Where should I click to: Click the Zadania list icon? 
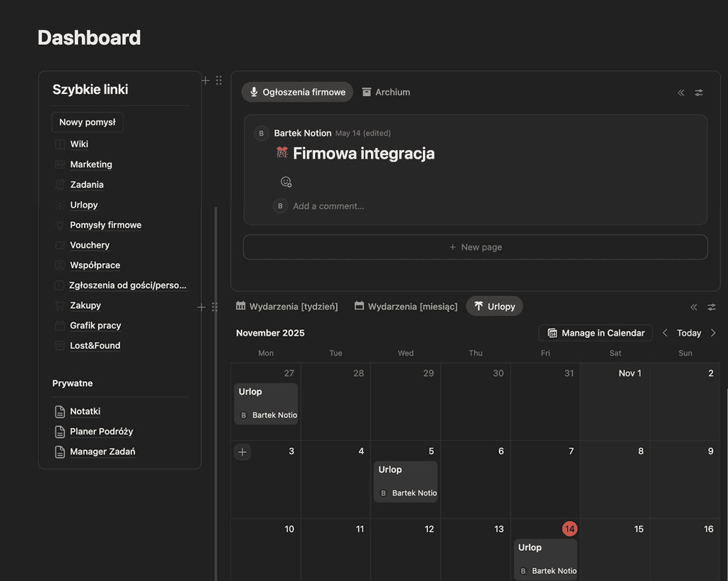pos(60,184)
